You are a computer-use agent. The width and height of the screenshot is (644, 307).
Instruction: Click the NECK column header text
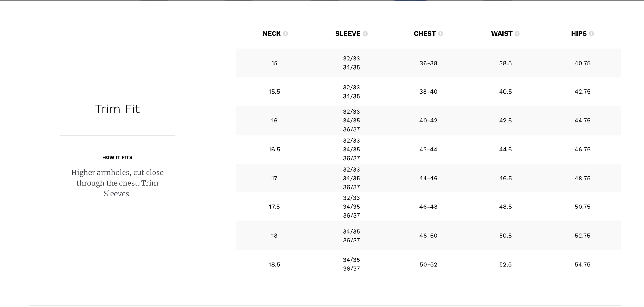pos(271,34)
